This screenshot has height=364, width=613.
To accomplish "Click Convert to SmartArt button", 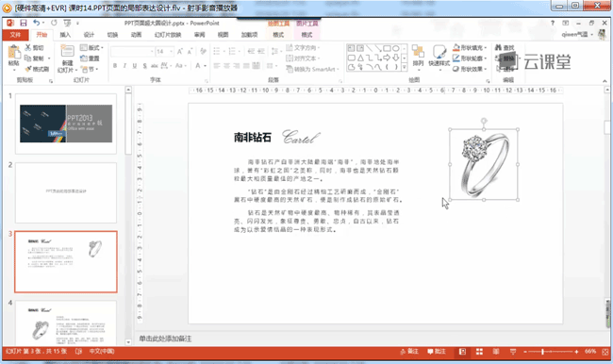I will pos(311,69).
